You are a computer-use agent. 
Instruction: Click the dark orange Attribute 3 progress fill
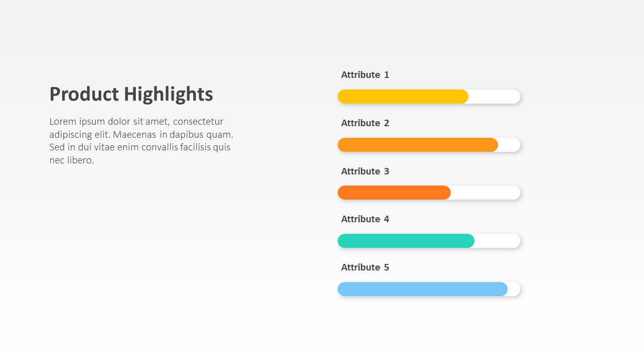tap(394, 193)
